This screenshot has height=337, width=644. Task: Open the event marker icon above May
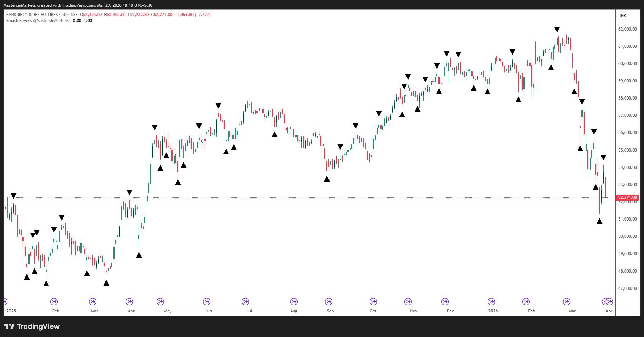(160, 301)
